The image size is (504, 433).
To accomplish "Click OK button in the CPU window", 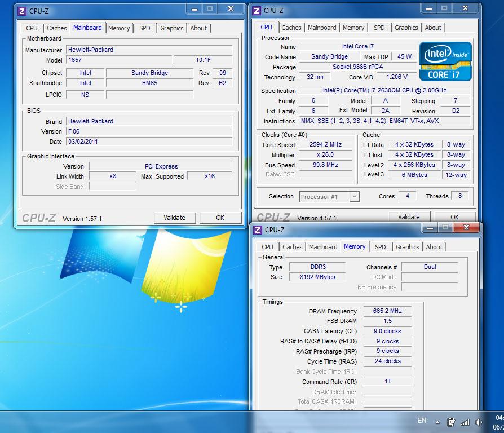I will [x=454, y=217].
